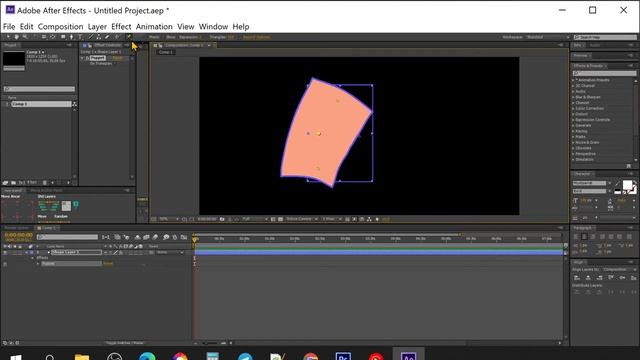Select the Eraser tool
Screen dimensions: 640x360
coord(107,37)
